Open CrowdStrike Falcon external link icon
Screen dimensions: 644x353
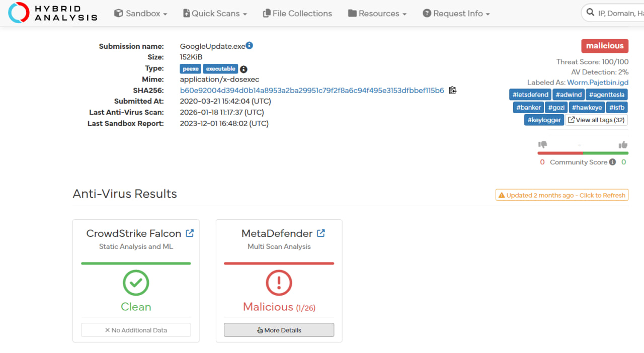coord(190,233)
